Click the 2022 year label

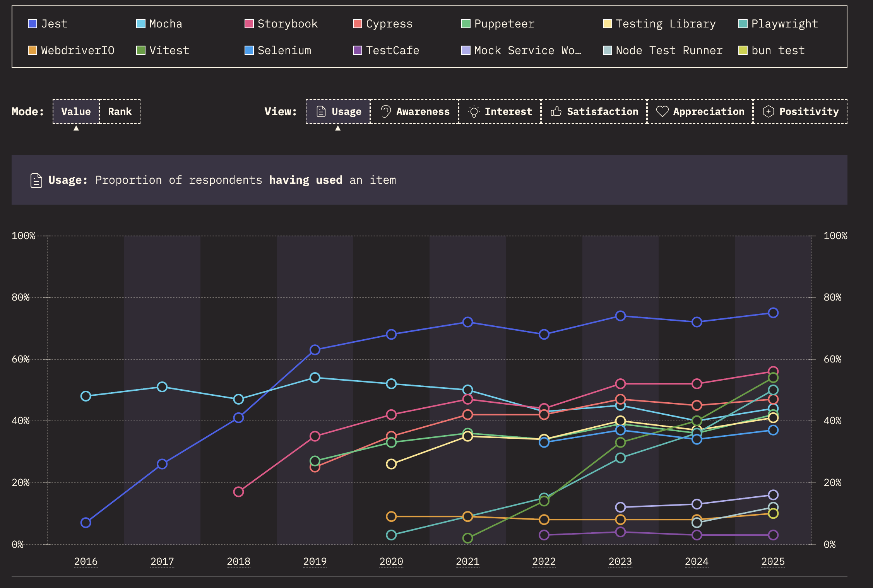[544, 561]
